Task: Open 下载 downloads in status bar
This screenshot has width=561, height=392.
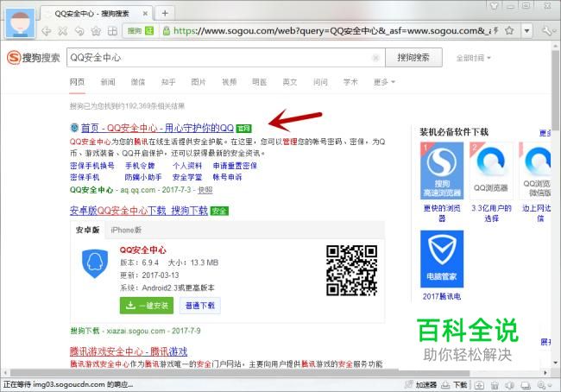Action: (x=454, y=385)
